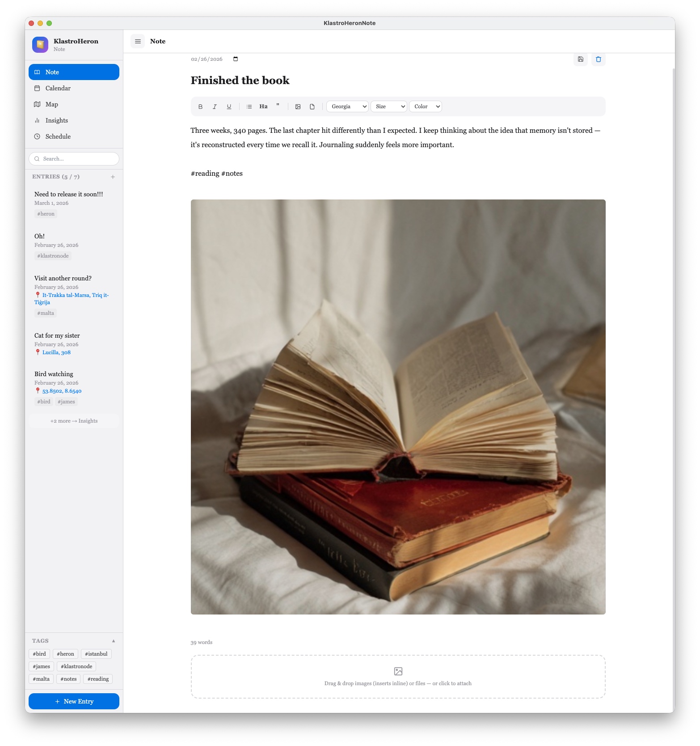This screenshot has height=746, width=700.
Task: Collapse the Tags section
Action: (x=114, y=641)
